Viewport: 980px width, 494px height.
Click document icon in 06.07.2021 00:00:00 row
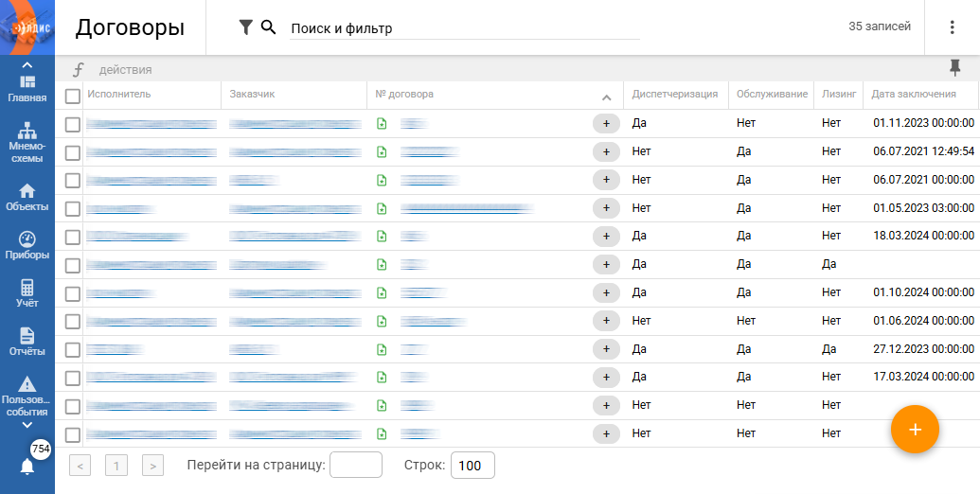[x=382, y=180]
